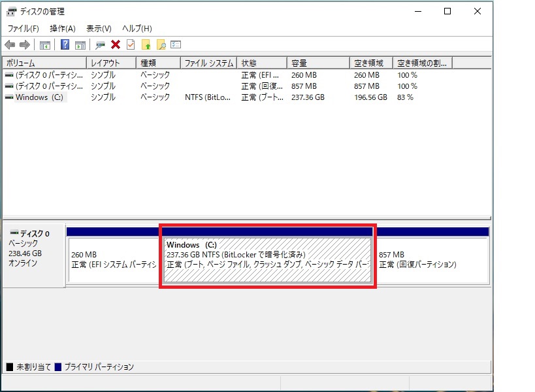
Task: Click the ディスク 0 disk label
Action: coord(34,233)
